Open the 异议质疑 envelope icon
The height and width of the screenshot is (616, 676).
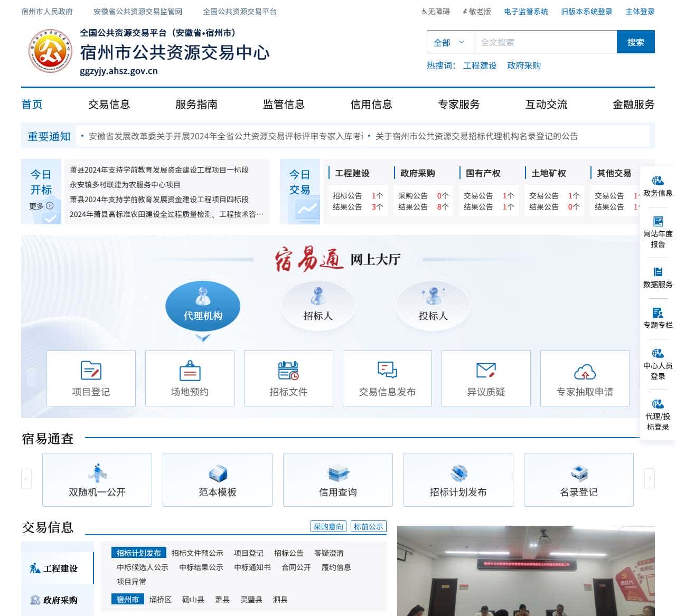(486, 378)
